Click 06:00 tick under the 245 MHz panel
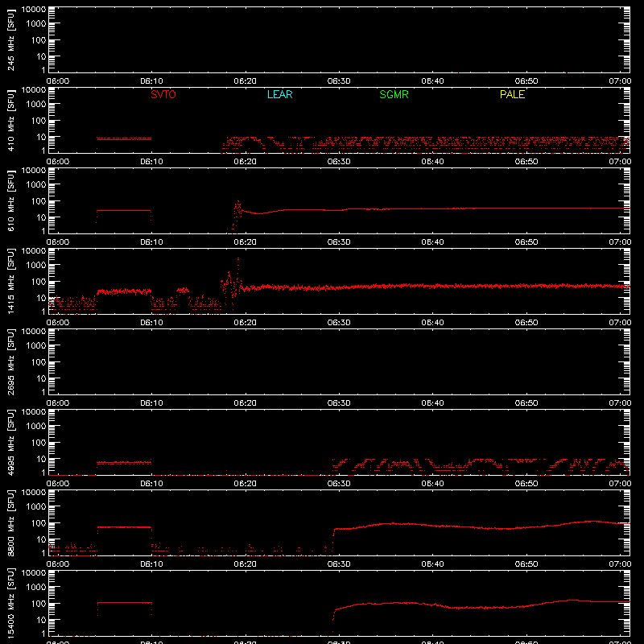The image size is (644, 644). (x=57, y=81)
